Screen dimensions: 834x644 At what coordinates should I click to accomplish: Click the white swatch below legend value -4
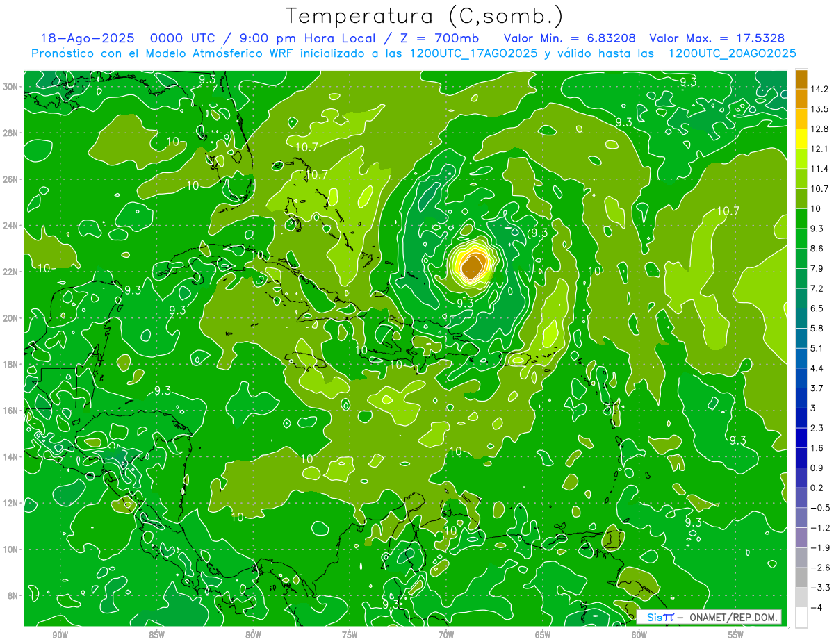tap(801, 617)
